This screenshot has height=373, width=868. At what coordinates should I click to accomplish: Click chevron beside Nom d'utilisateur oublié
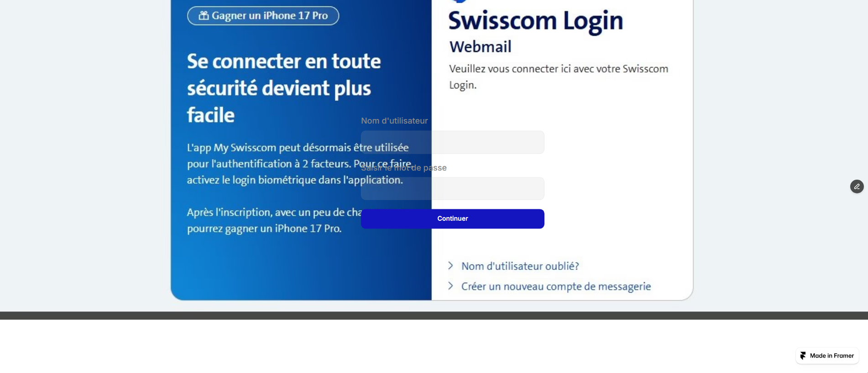(450, 265)
